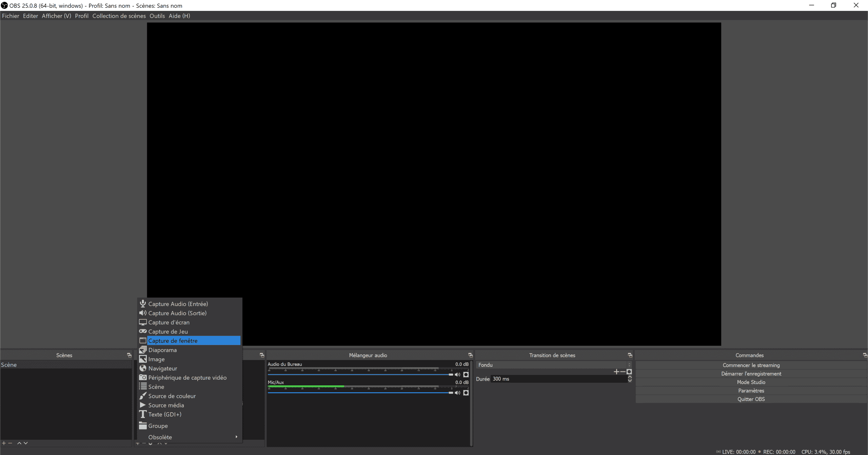
Task: Mute the Audio du Bureau channel
Action: (457, 375)
